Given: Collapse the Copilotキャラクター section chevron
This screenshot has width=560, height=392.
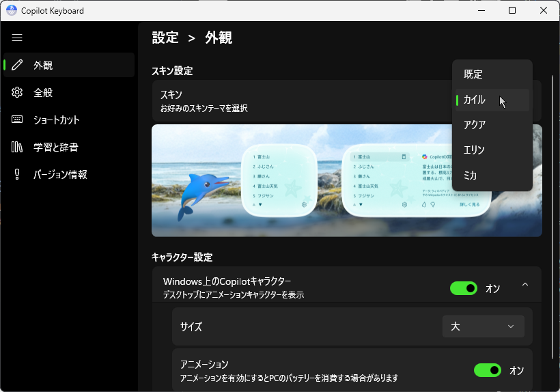Looking at the screenshot, I should click(525, 285).
